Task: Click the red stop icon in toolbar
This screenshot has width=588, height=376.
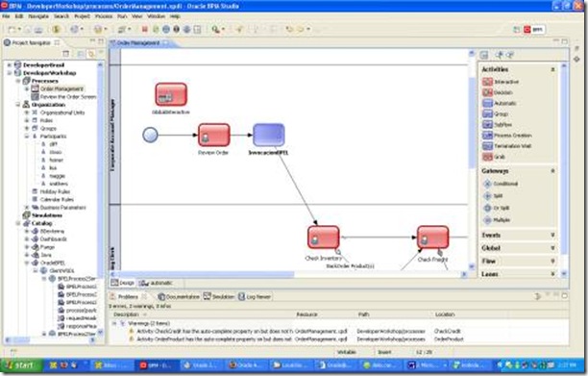Action: pos(145,29)
